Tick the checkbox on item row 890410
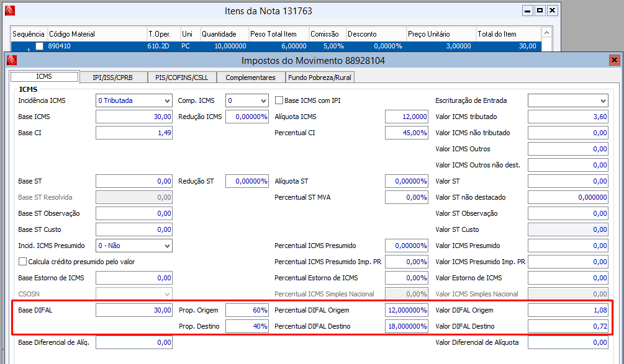This screenshot has height=364, width=624. [x=40, y=47]
